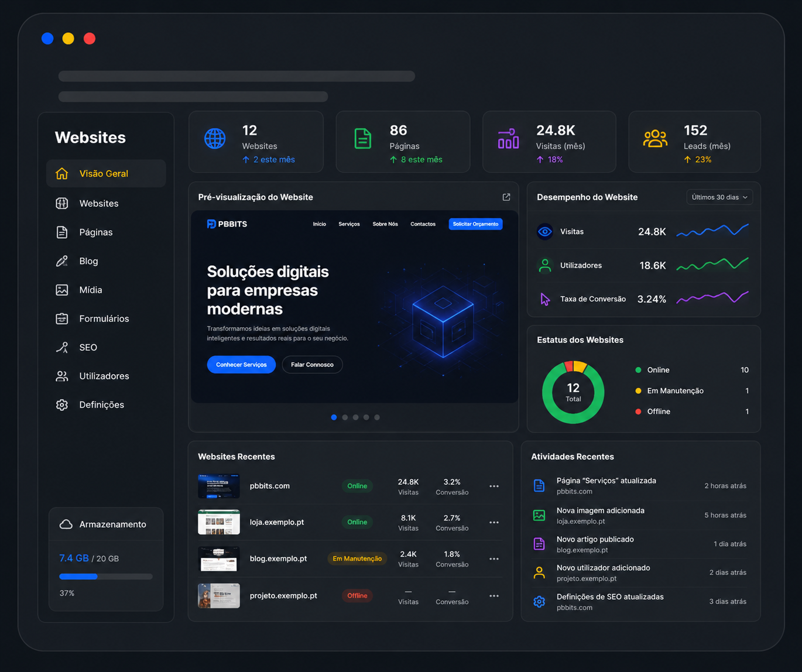Open Blog in the sidebar
Viewport: 802px width, 672px height.
(x=106, y=261)
